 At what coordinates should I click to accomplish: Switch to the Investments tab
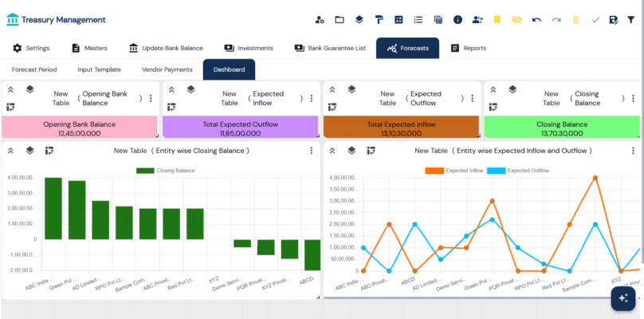(x=249, y=48)
